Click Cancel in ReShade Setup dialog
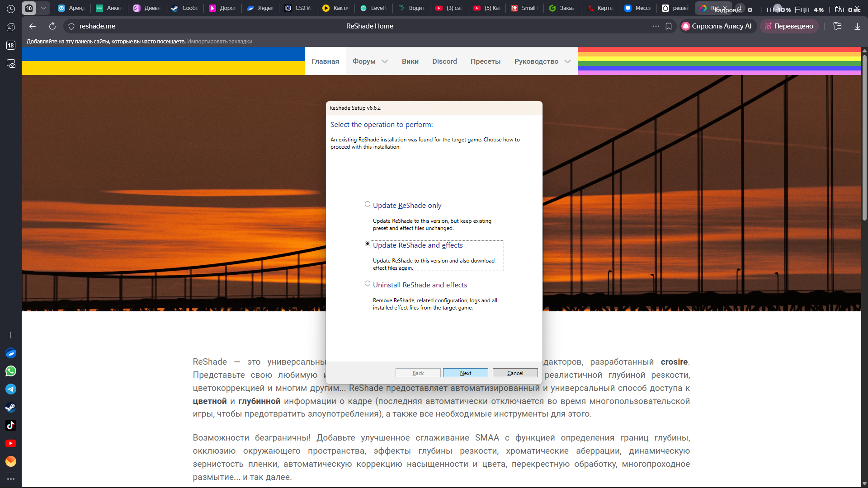The image size is (868, 488). pyautogui.click(x=515, y=373)
